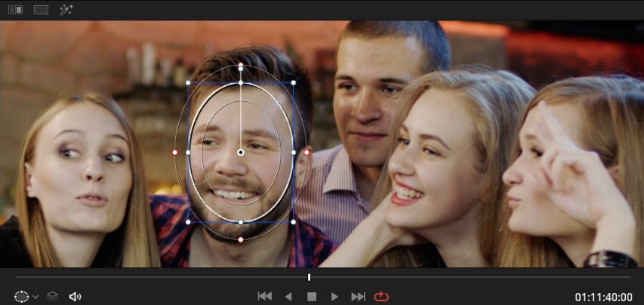The height and width of the screenshot is (305, 644).
Task: Select the left red softness handle
Action: point(175,152)
